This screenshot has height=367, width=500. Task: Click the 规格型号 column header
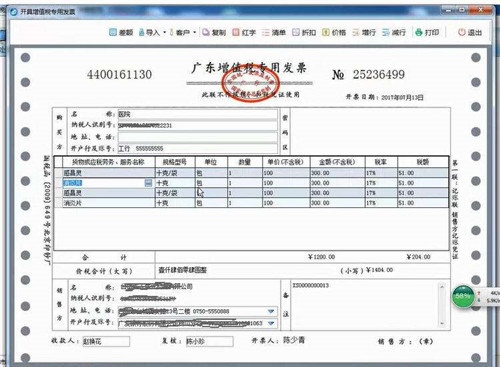pyautogui.click(x=175, y=162)
